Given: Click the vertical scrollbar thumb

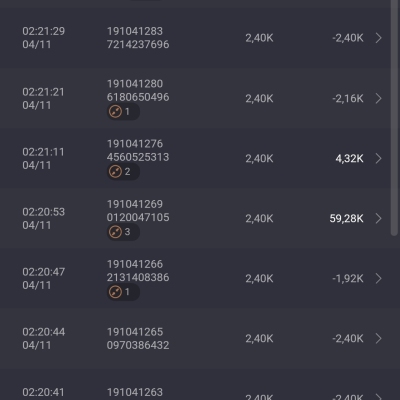Looking at the screenshot, I should pyautogui.click(x=395, y=117).
